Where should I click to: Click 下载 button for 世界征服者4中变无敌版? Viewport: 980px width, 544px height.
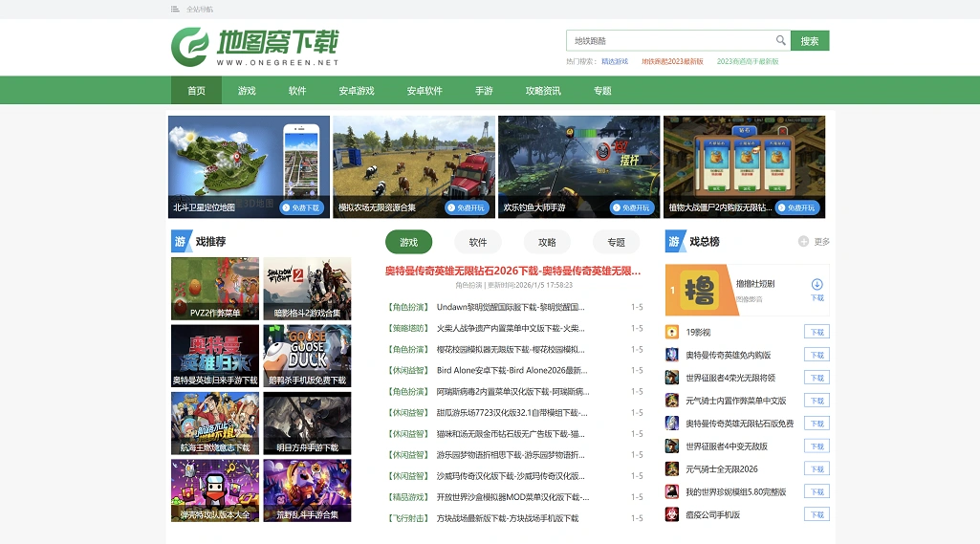pos(817,446)
